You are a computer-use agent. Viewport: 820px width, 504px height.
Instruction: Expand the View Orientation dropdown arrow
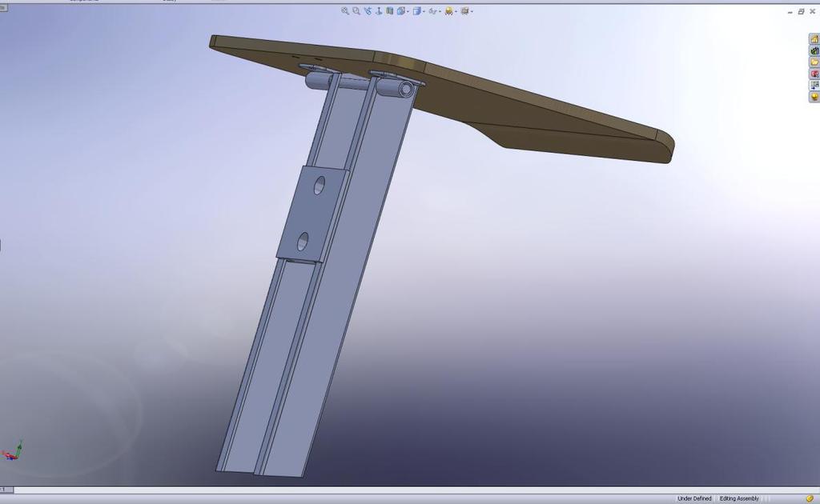click(x=408, y=11)
